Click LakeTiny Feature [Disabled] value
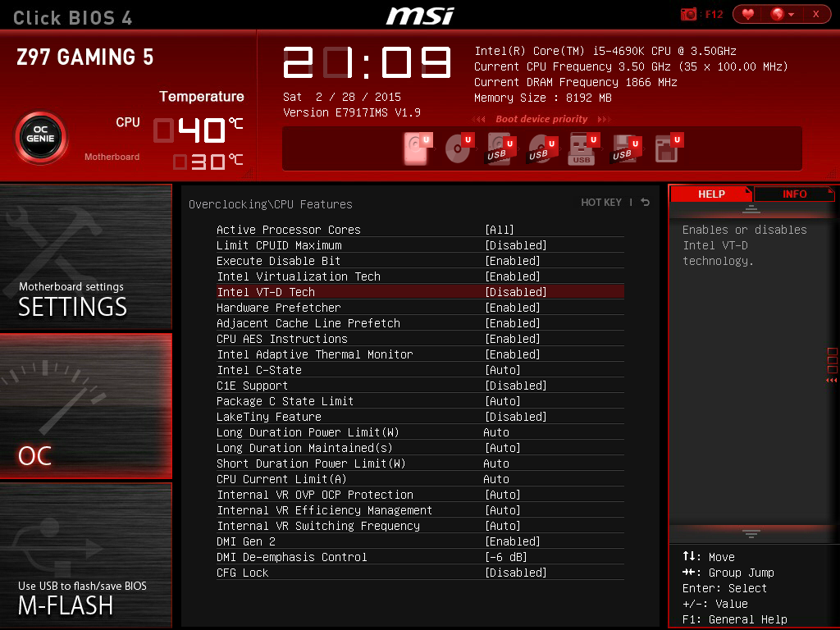The image size is (840, 630). (x=515, y=417)
